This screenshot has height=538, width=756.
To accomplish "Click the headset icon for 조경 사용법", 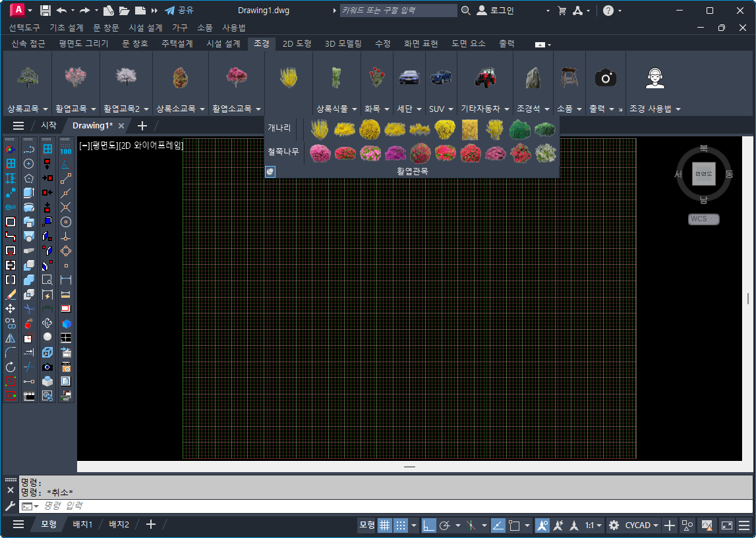I will tap(654, 78).
